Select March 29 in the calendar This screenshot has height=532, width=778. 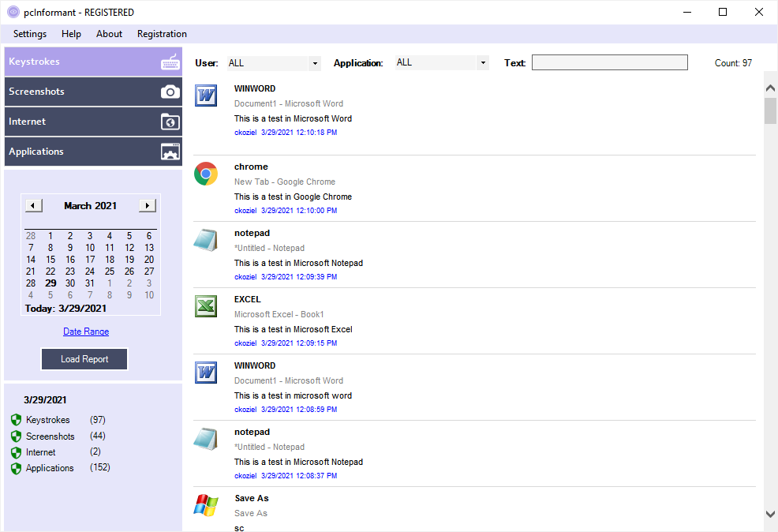tap(50, 283)
